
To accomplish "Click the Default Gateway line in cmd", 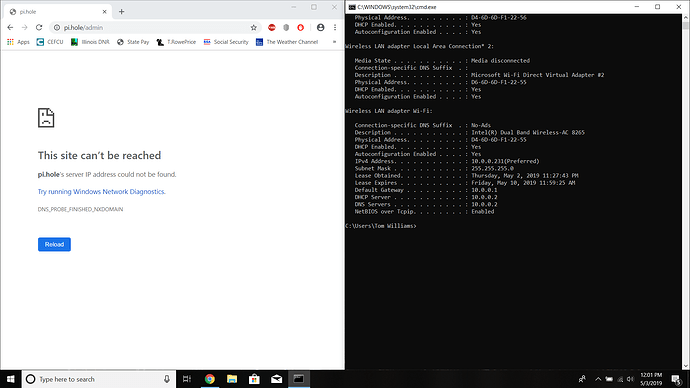I will [x=426, y=190].
